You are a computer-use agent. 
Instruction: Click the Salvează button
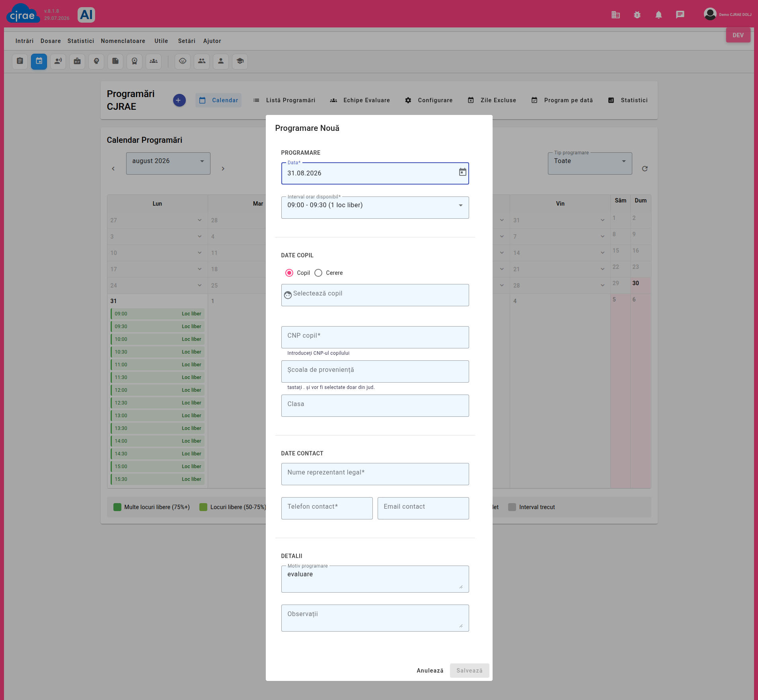click(470, 671)
